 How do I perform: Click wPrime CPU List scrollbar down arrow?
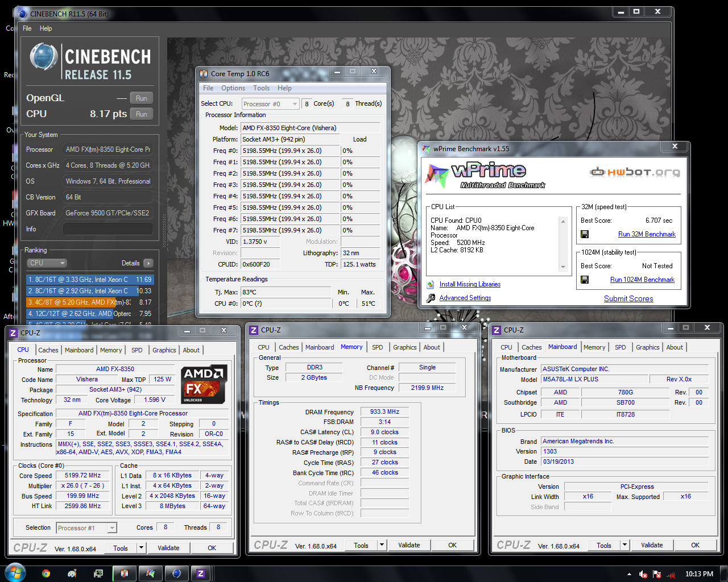point(563,267)
